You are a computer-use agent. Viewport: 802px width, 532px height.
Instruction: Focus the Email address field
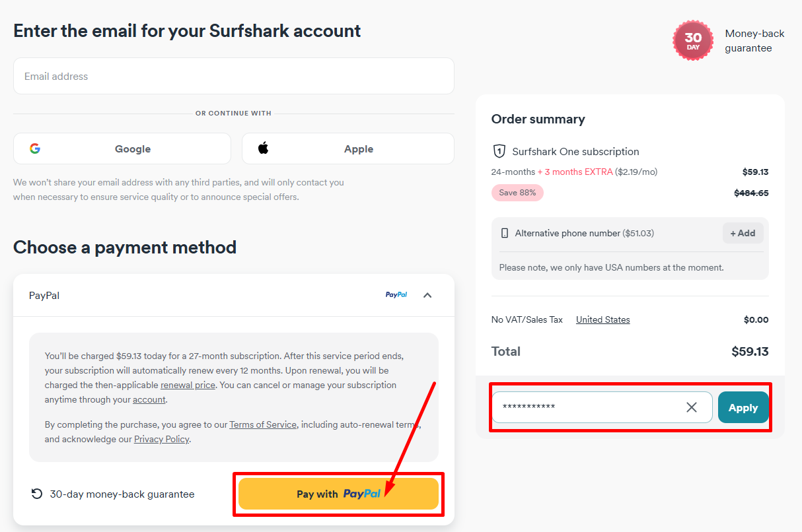tap(233, 76)
